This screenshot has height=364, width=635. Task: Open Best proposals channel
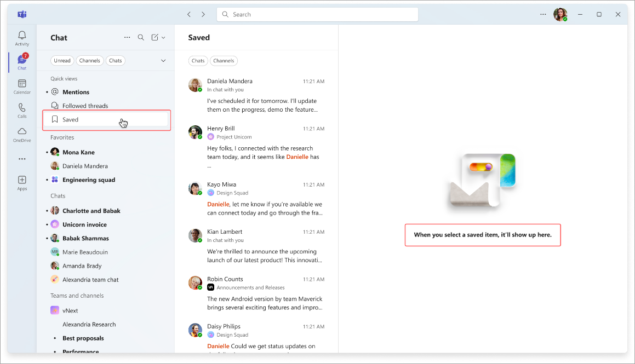pyautogui.click(x=106, y=338)
